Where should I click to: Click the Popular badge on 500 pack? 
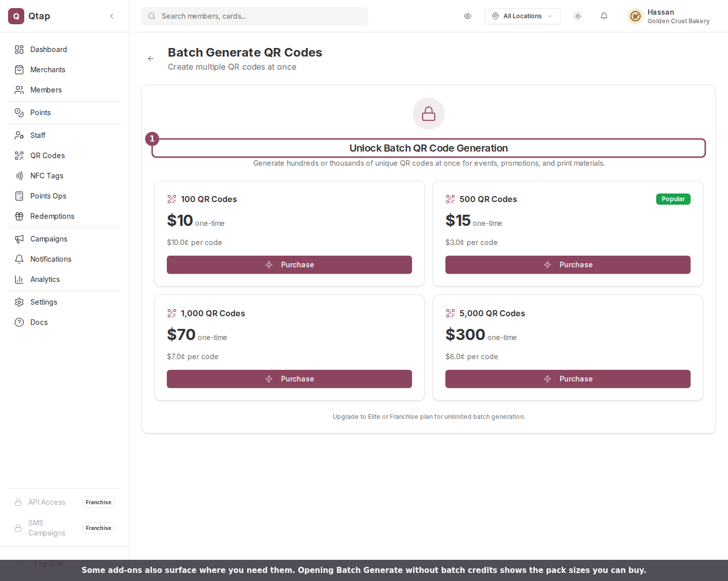pyautogui.click(x=673, y=199)
